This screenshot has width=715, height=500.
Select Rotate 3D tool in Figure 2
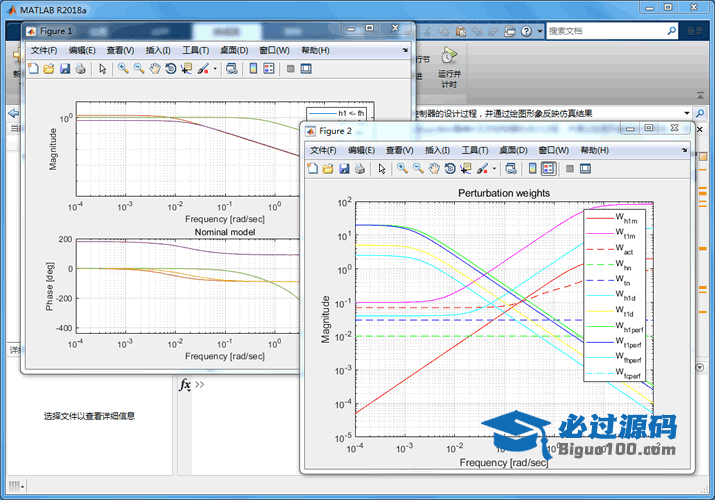click(450, 169)
